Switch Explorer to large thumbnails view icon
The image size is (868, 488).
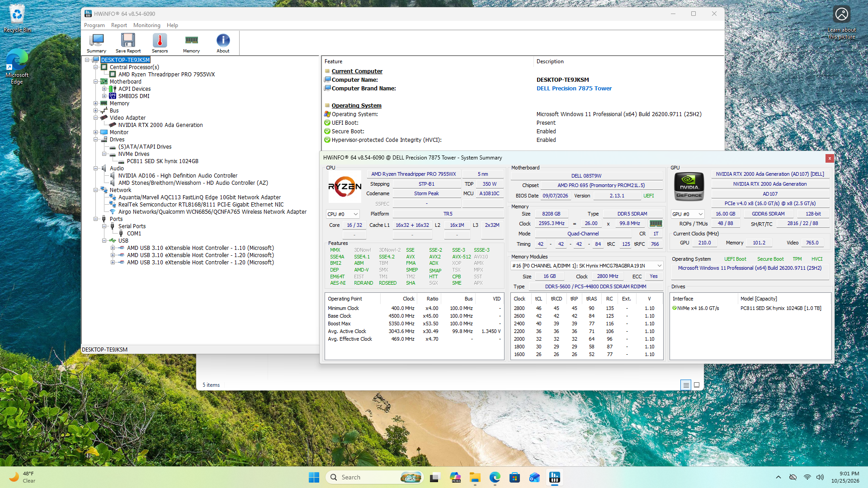[697, 385]
